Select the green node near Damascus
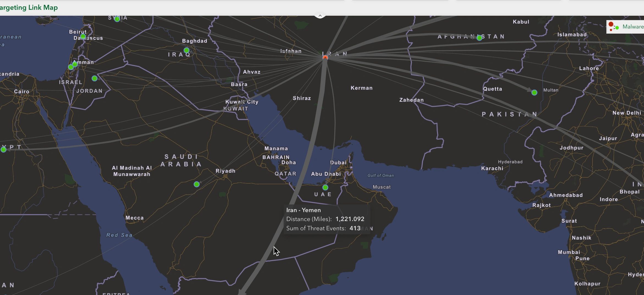 (x=83, y=37)
